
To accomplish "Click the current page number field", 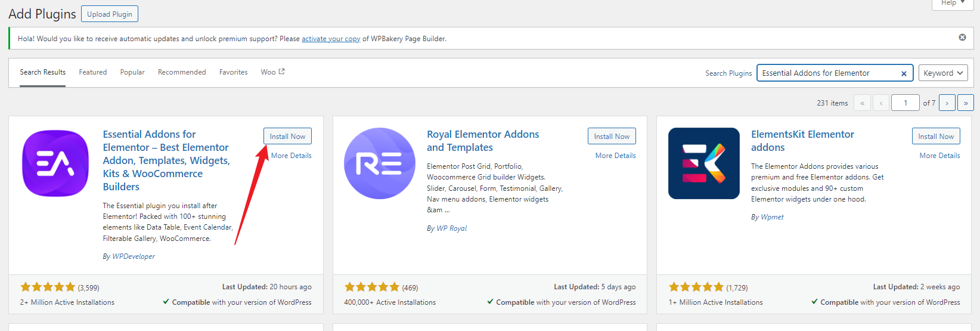I will pyautogui.click(x=905, y=103).
